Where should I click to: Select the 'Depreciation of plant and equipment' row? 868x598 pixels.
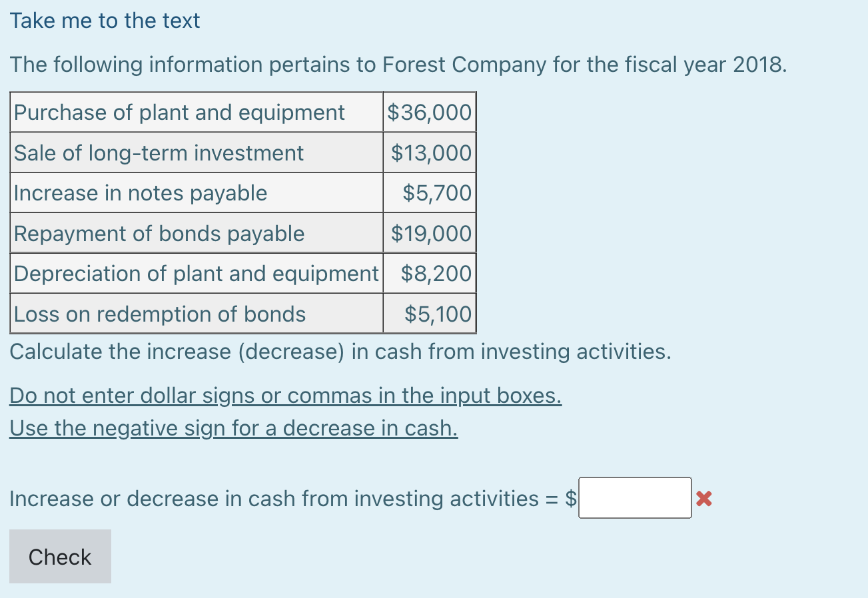(195, 273)
